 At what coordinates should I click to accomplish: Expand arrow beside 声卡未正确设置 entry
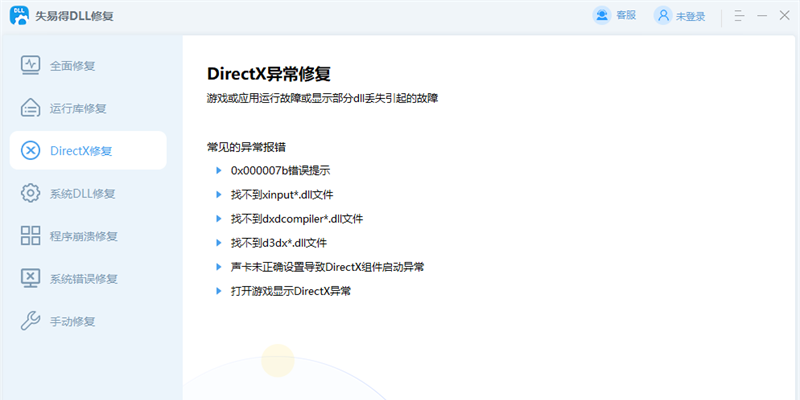[x=219, y=267]
